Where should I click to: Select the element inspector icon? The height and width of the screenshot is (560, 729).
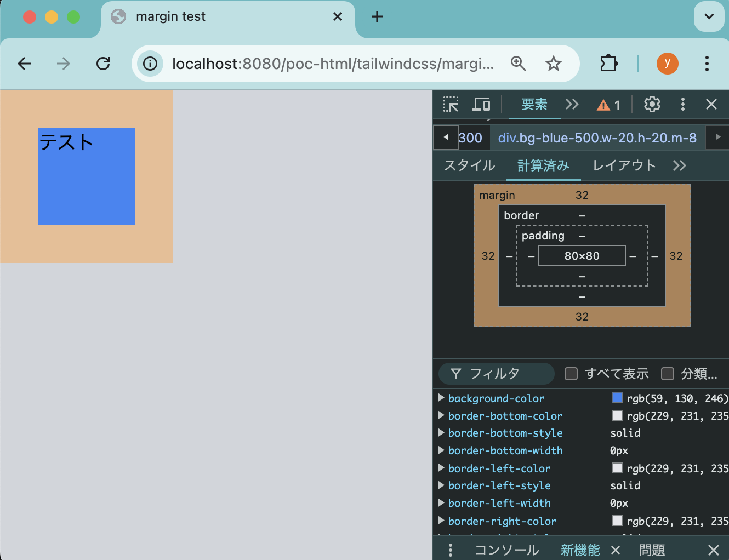click(451, 104)
